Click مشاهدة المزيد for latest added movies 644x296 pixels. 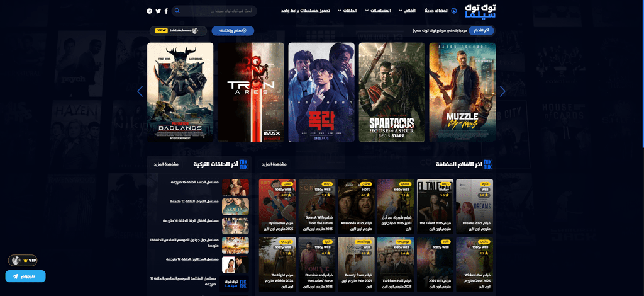[274, 164]
